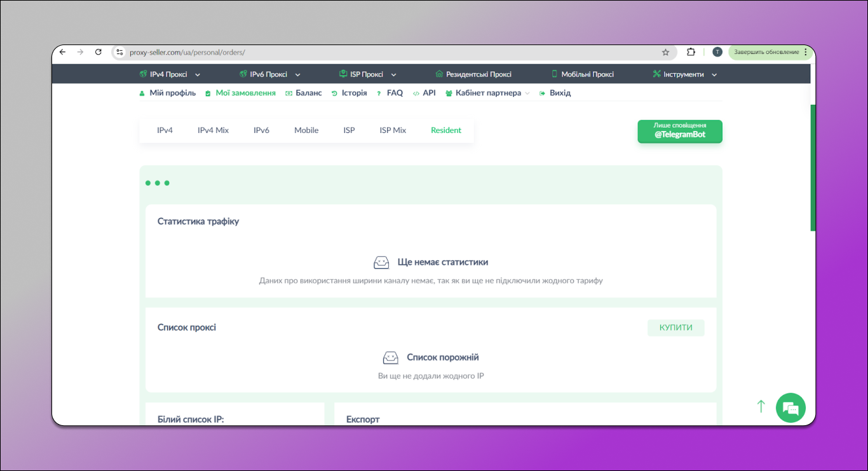This screenshot has height=471, width=868.
Task: Expand IPv4 Проксі dropdown chevron
Action: [x=198, y=75]
